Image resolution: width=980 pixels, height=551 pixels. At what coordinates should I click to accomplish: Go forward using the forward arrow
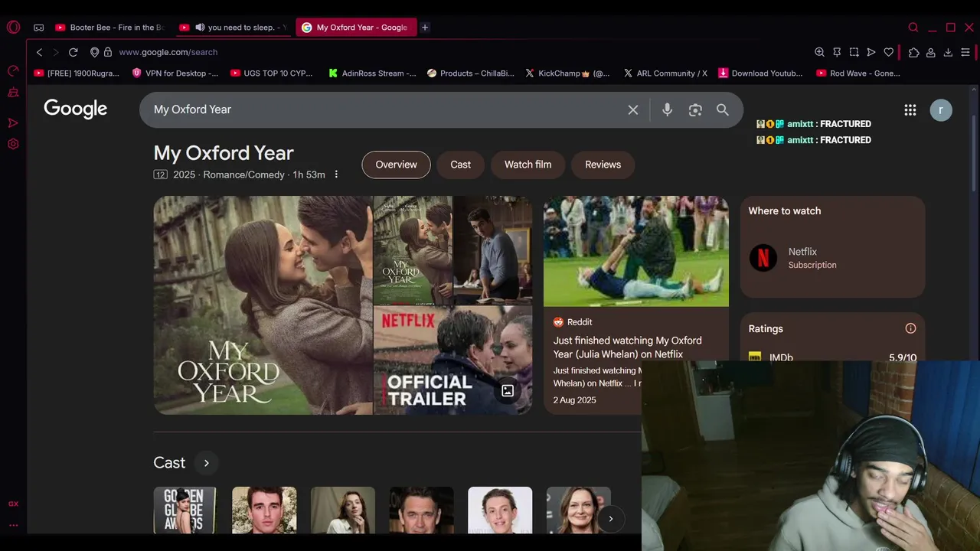[55, 52]
